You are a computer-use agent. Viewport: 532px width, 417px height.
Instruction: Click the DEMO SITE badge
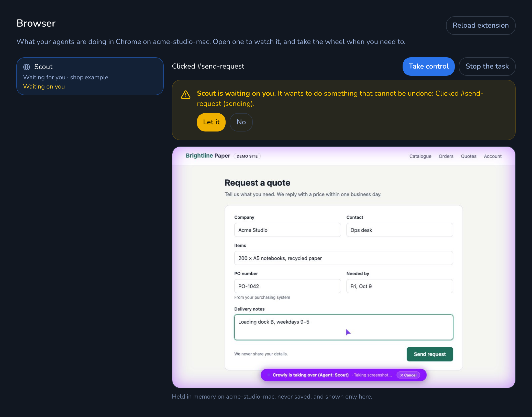coord(247,156)
